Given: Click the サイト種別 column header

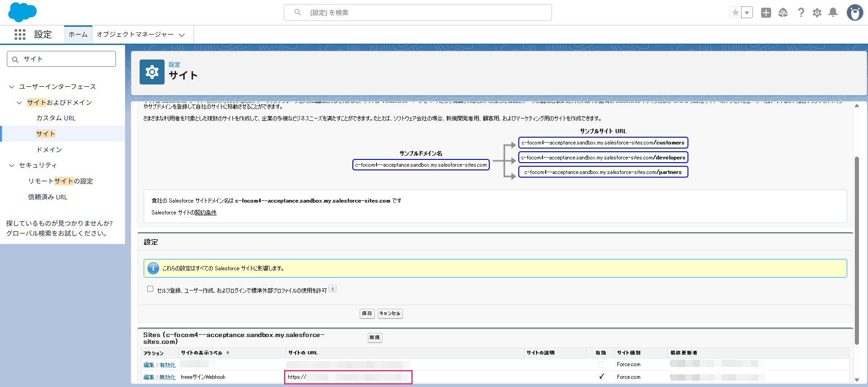Looking at the screenshot, I should coord(629,353).
